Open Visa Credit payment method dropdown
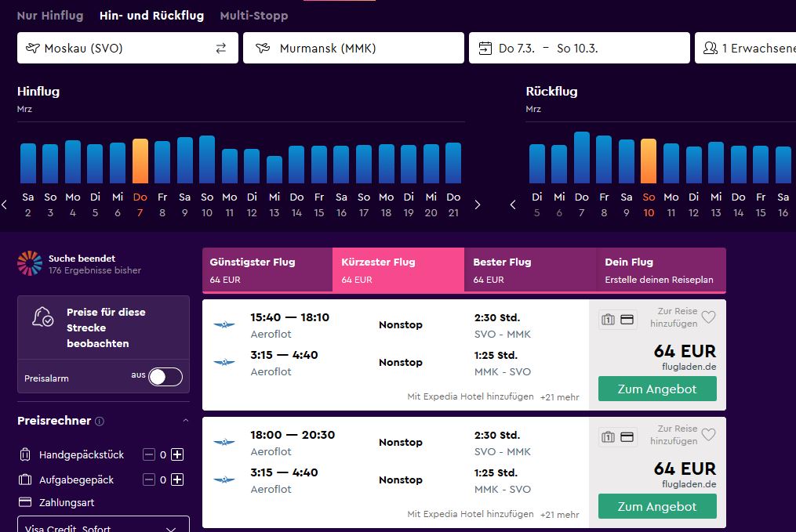 click(x=104, y=524)
